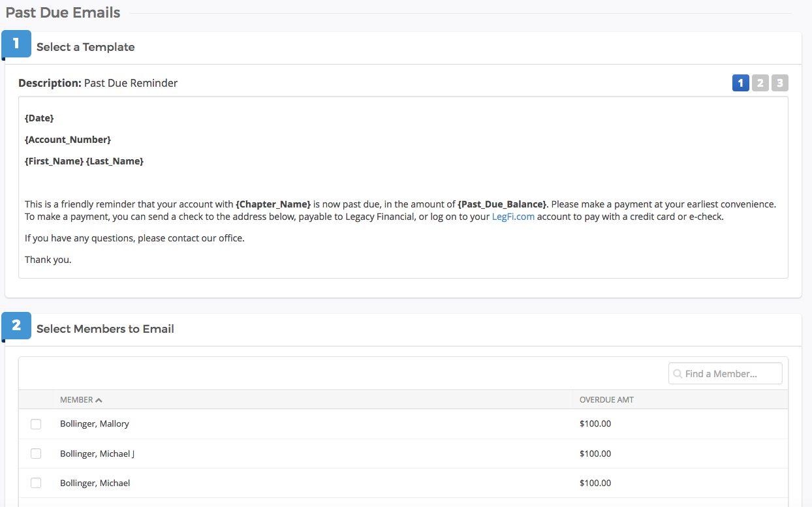812x507 pixels.
Task: Click the Find a Member search box
Action: 725,373
